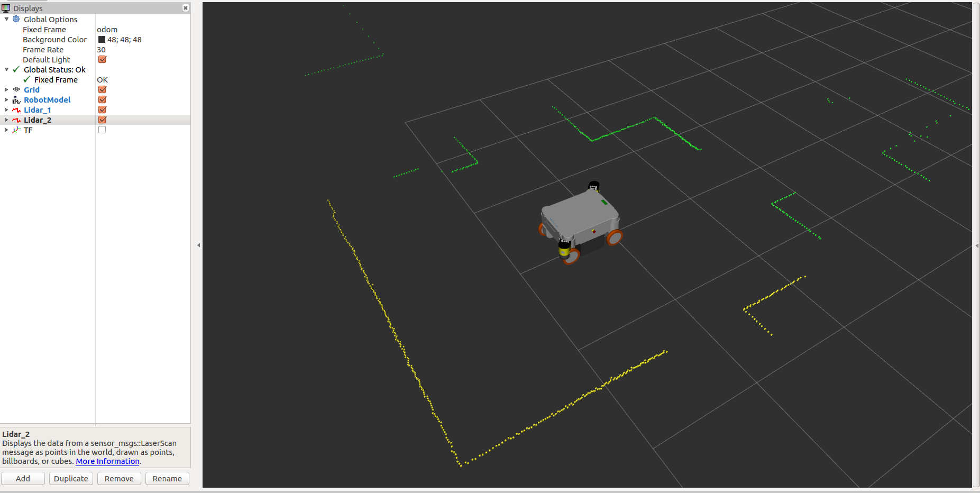Viewport: 980px width, 493px height.
Task: Click the Duplicate display button
Action: pos(71,478)
